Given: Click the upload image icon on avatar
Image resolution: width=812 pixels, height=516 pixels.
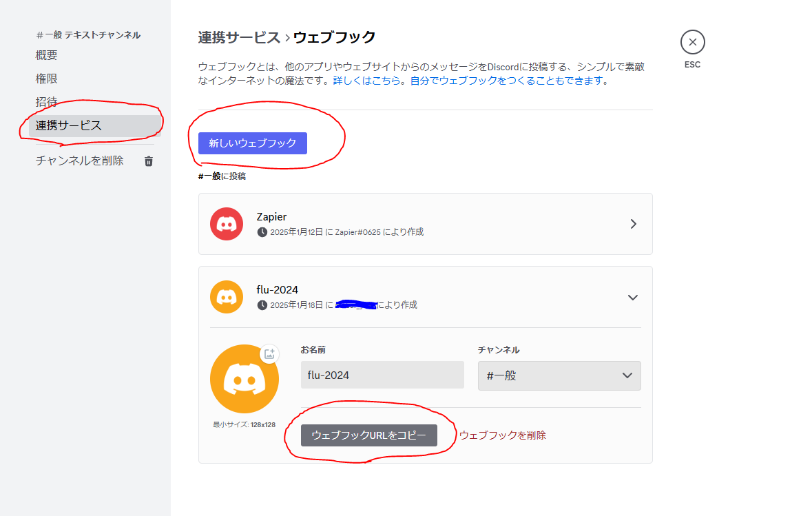Looking at the screenshot, I should [269, 353].
